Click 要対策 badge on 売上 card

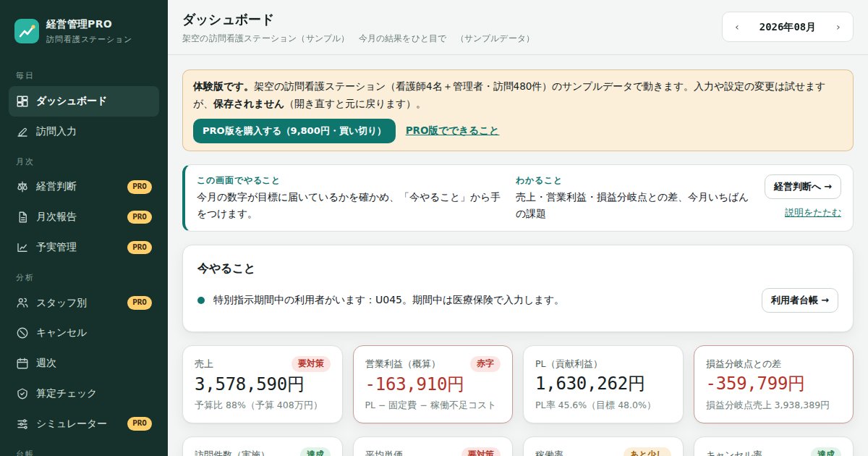pyautogui.click(x=311, y=364)
